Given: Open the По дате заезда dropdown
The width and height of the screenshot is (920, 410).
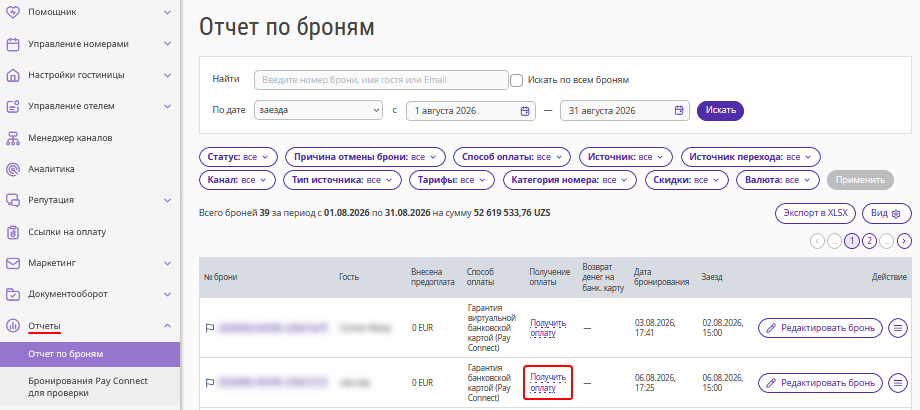Looking at the screenshot, I should coord(319,110).
